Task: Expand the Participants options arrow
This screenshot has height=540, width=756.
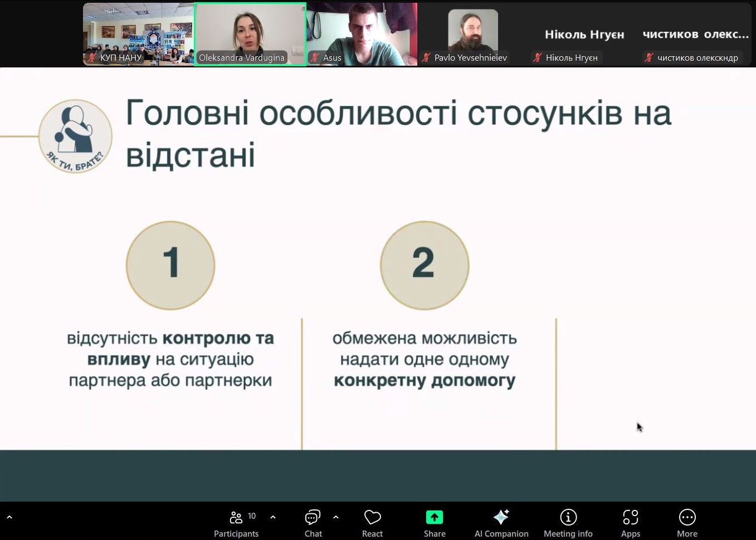Action: click(x=273, y=517)
